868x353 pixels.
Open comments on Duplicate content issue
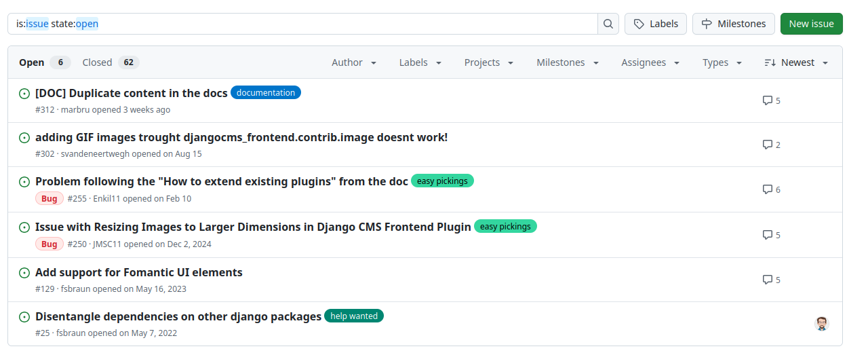click(772, 100)
